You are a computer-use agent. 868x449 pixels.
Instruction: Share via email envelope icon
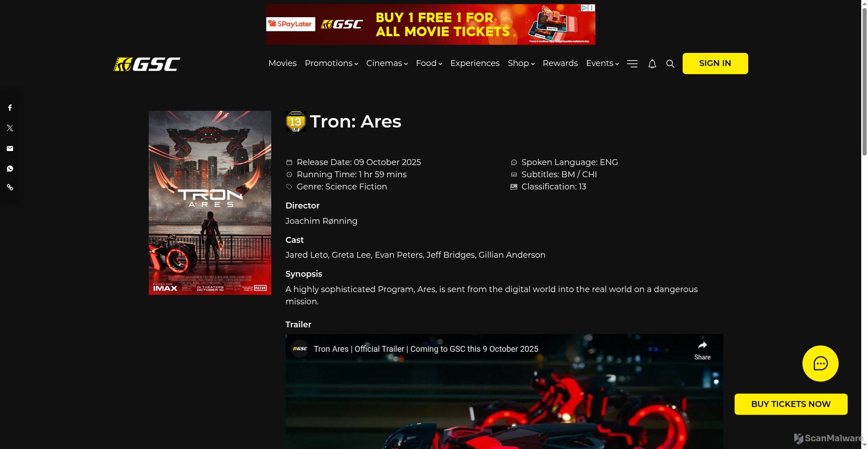click(x=10, y=148)
